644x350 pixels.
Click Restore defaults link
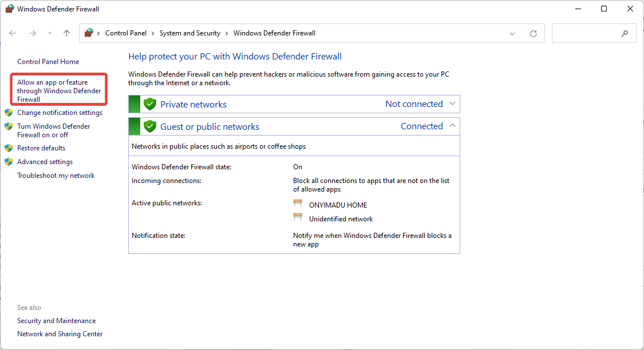[41, 148]
